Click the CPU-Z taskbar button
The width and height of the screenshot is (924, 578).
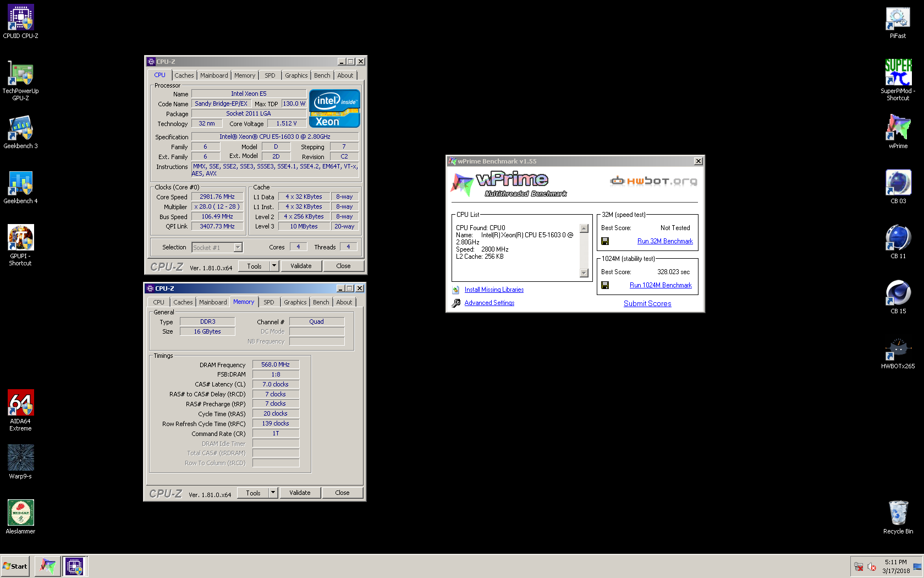tap(74, 566)
